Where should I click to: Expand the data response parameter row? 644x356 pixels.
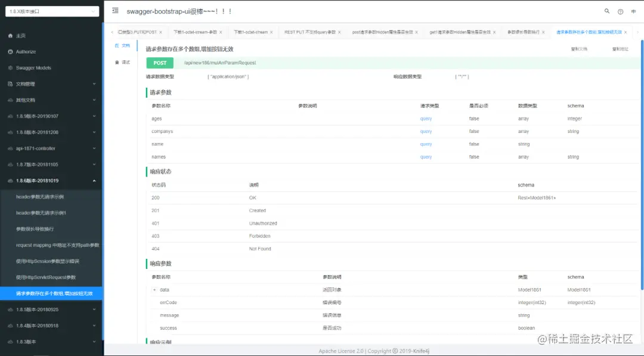(x=154, y=290)
